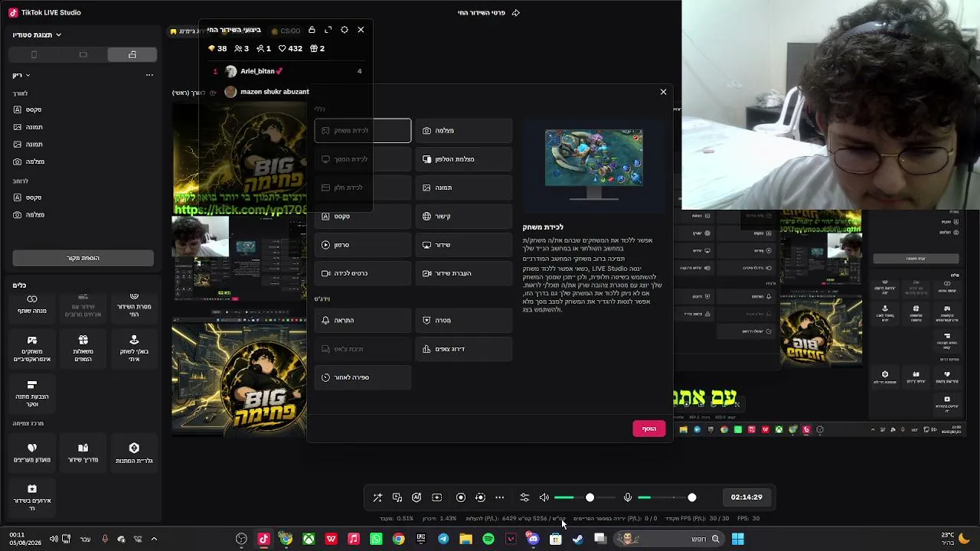Open the scene options three-dot menu
Viewport: 980px width, 551px height.
click(x=149, y=75)
